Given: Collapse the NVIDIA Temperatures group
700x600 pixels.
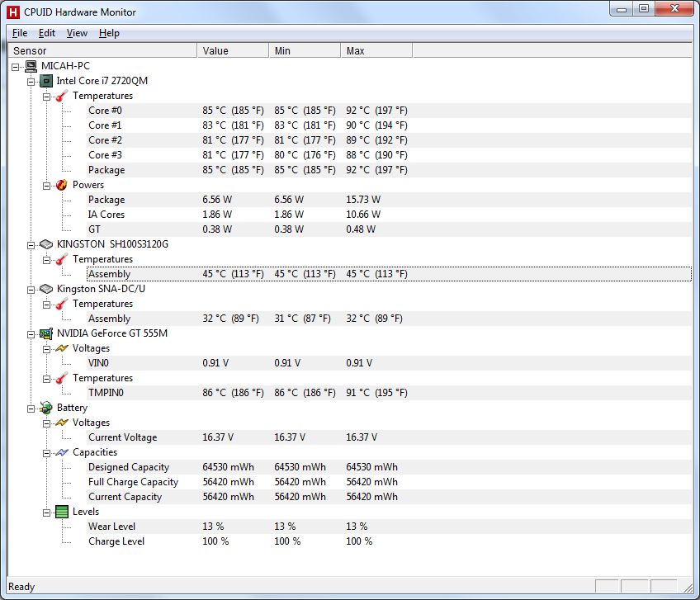Looking at the screenshot, I should click(46, 379).
